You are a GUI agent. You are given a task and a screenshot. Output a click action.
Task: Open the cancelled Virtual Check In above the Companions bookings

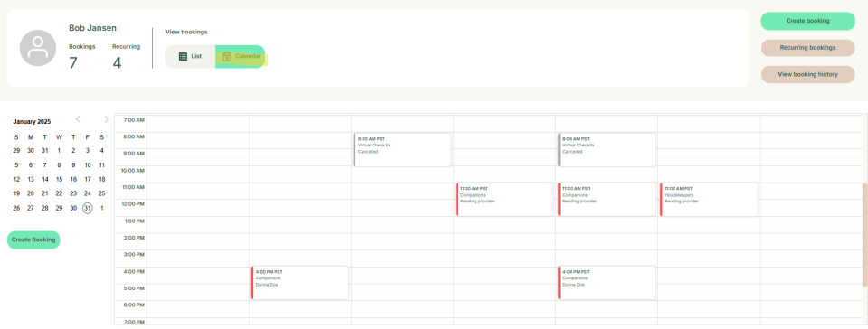pos(607,149)
